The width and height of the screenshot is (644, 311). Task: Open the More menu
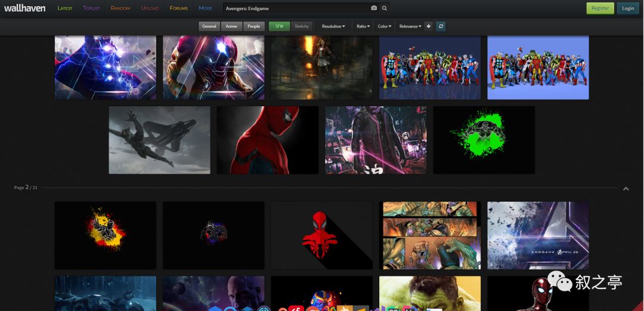pos(205,8)
